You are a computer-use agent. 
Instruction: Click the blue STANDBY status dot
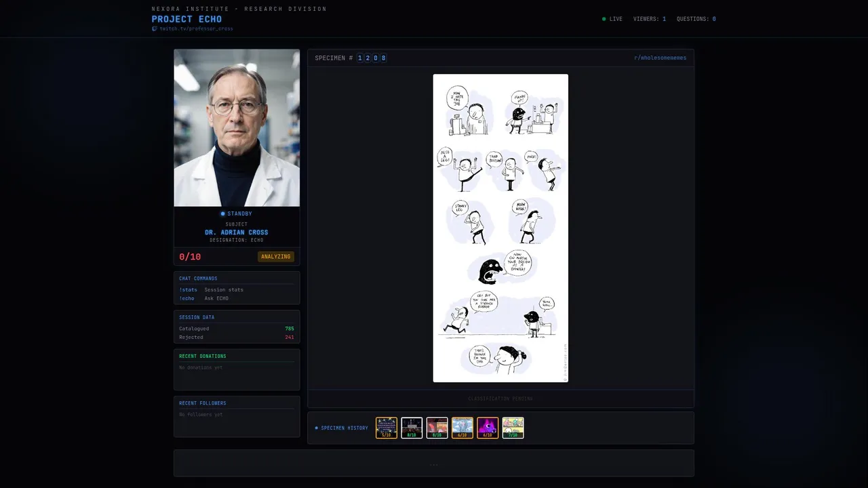(223, 213)
